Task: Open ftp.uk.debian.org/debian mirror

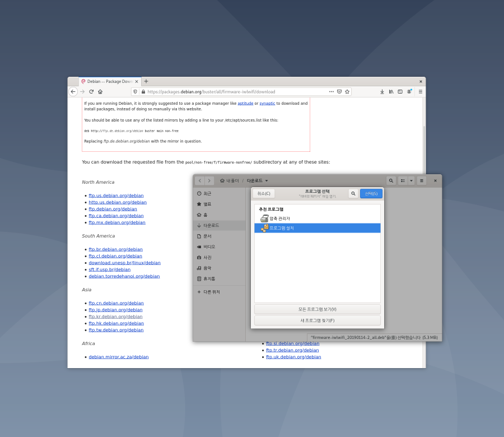Action: 293,357
